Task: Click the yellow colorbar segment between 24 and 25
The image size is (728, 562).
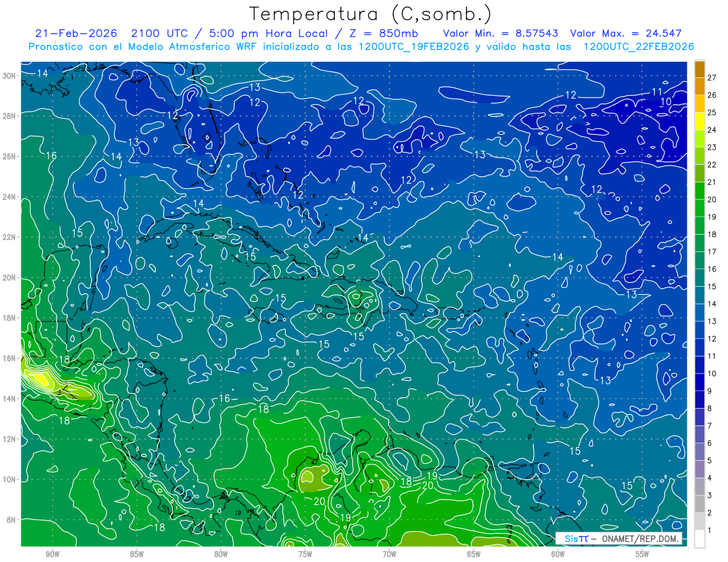Action: point(699,121)
